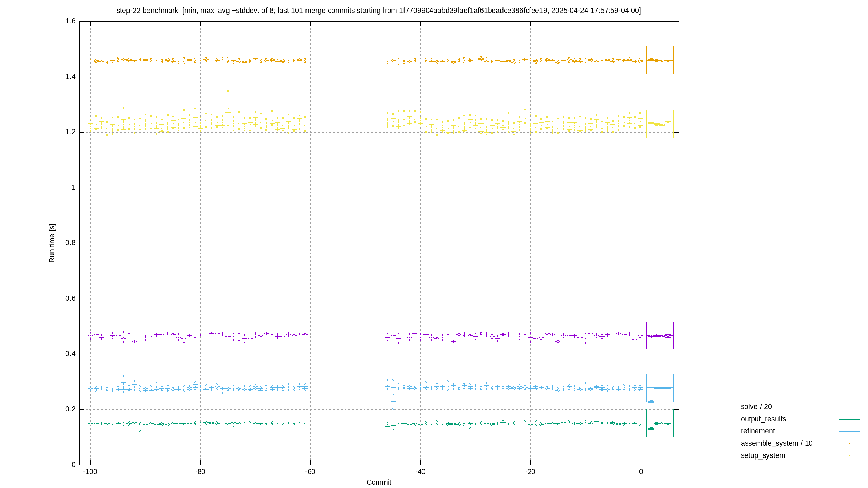Click the 'setup_system' legend entry

point(763,455)
